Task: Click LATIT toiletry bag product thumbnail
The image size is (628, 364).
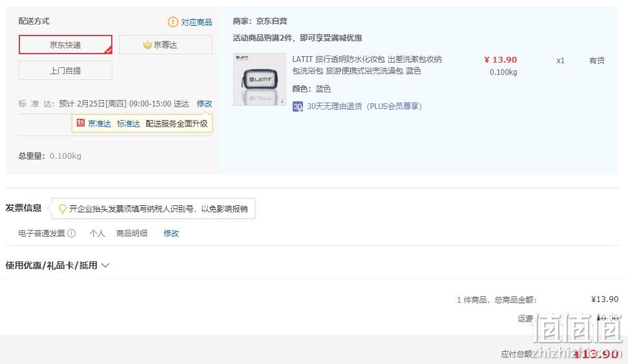Action: pos(260,79)
